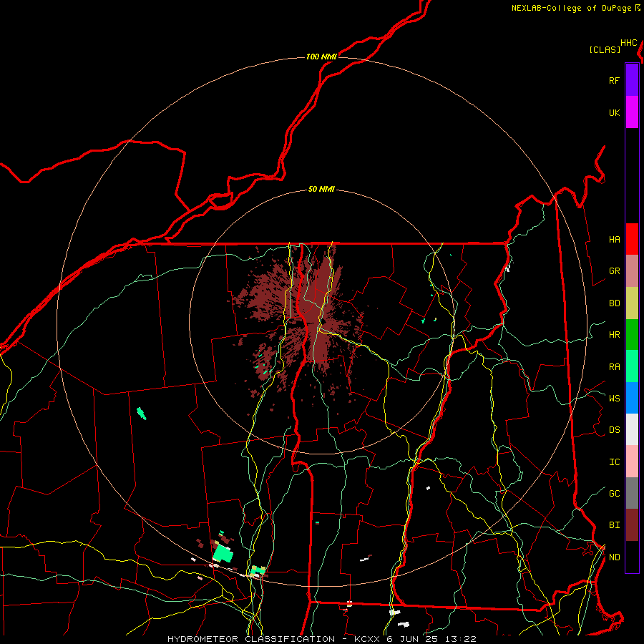Click the WS blue legend swatch
The width and height of the screenshot is (644, 644).
pyautogui.click(x=632, y=398)
